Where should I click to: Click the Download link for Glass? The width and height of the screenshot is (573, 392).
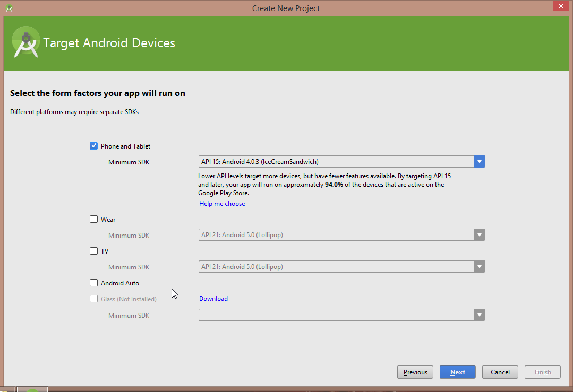click(213, 299)
